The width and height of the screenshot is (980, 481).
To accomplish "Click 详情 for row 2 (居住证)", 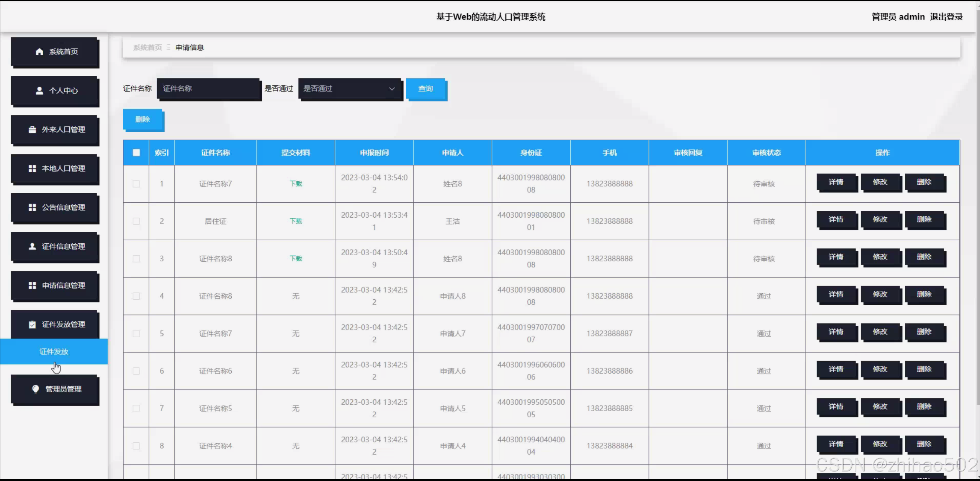I will [x=836, y=220].
